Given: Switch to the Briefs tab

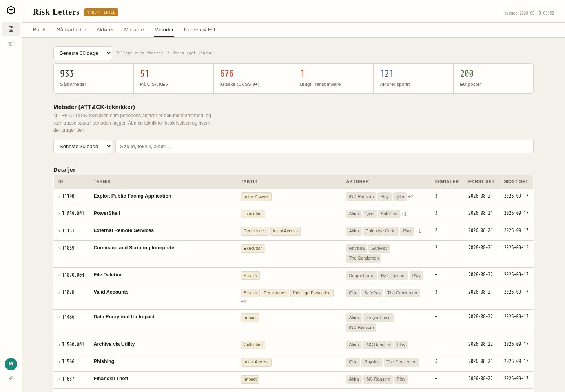Looking at the screenshot, I should [40, 30].
